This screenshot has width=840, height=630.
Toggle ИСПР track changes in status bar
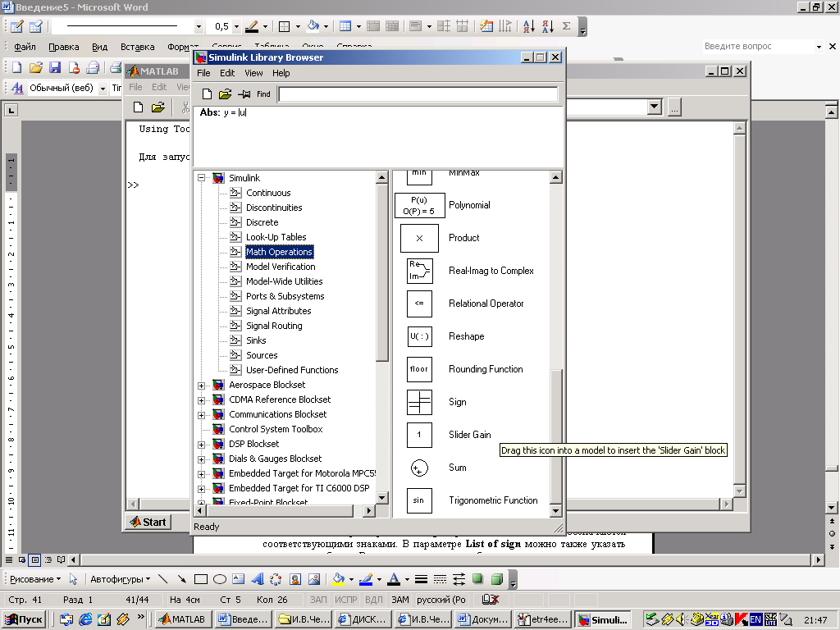(x=345, y=600)
